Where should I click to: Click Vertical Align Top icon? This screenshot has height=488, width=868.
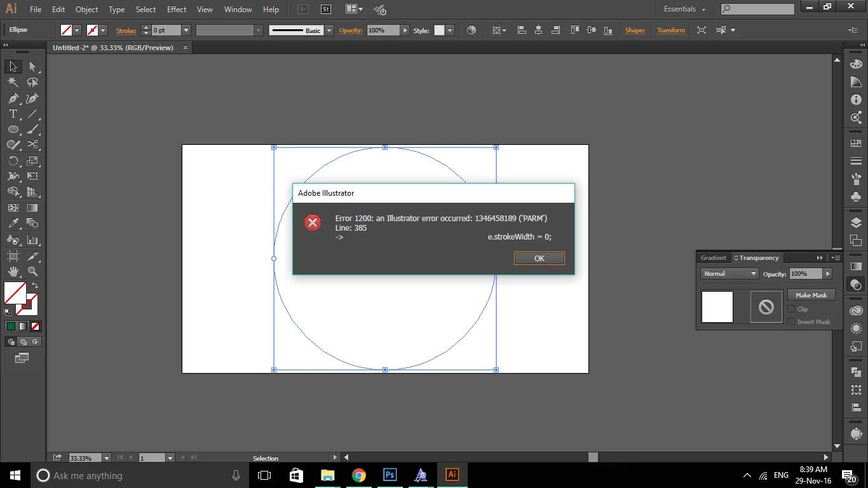point(574,30)
